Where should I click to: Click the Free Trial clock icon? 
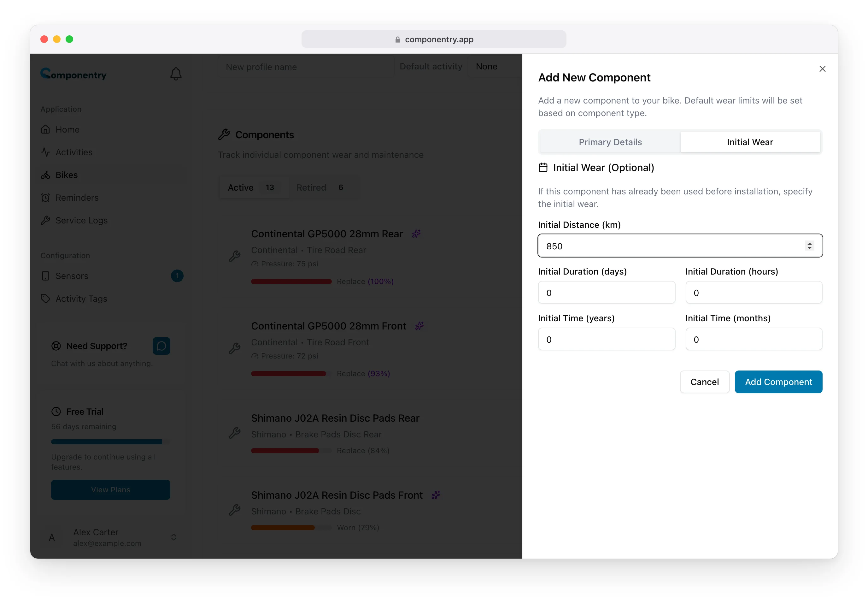click(56, 411)
